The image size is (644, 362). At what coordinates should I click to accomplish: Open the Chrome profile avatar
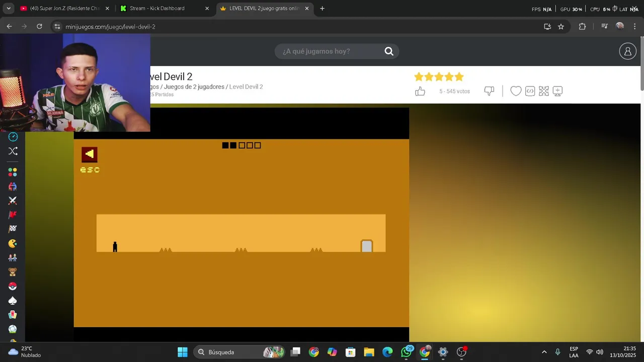tap(620, 26)
